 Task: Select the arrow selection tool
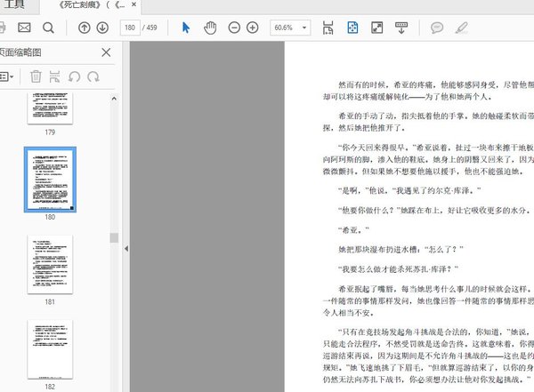186,28
